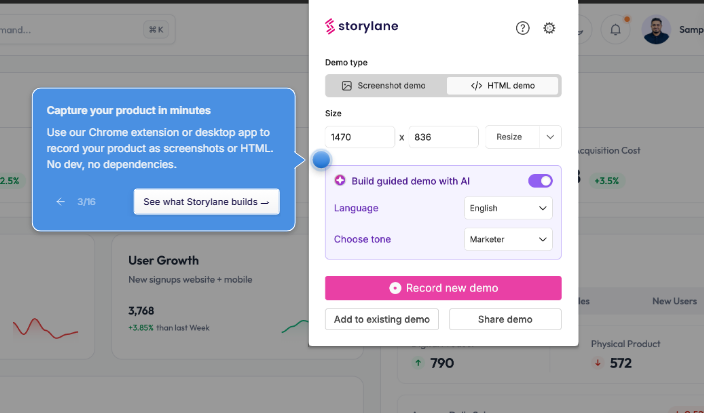Select HTML demo type
This screenshot has height=413, width=704.
502,86
